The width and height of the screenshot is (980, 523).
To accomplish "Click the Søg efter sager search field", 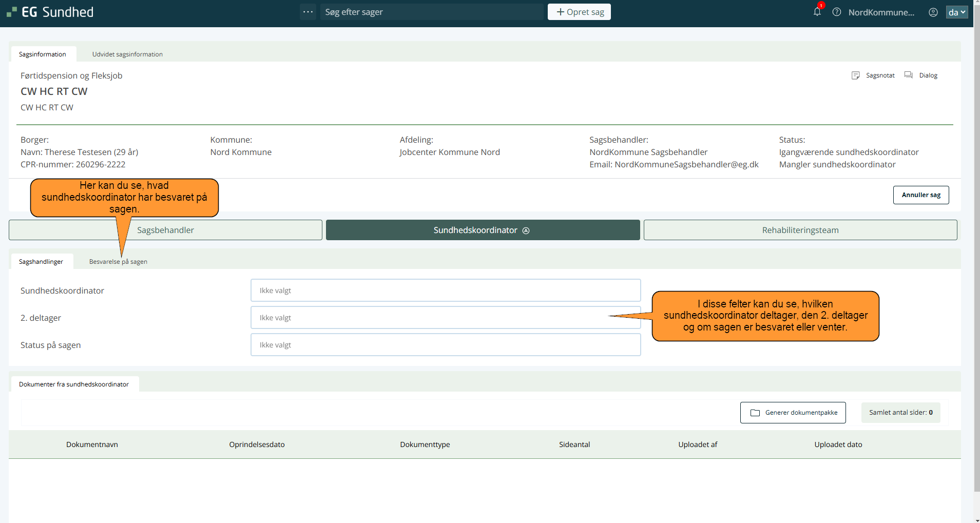I will (431, 12).
